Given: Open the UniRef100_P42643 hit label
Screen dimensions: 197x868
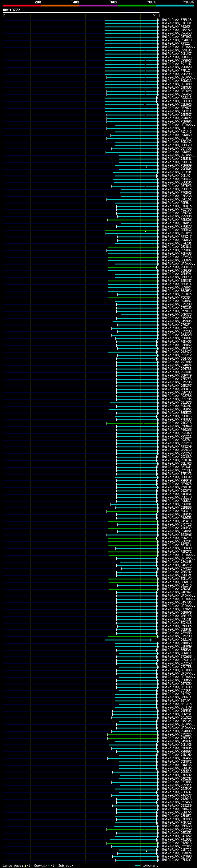Looking at the screenshot, I should click(177, 843).
